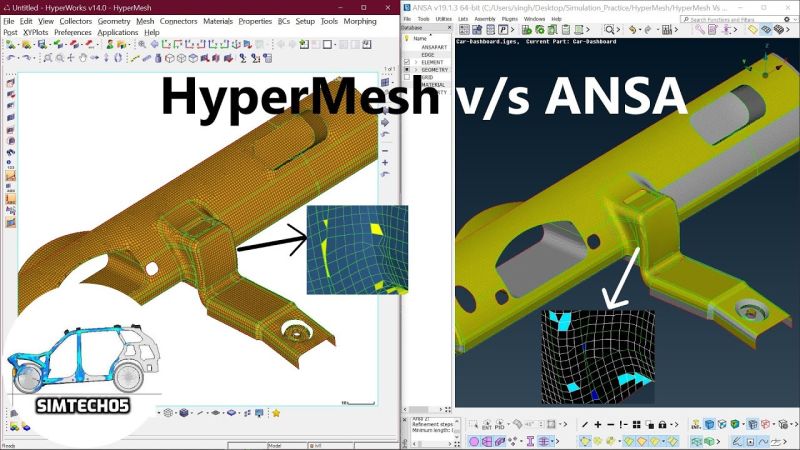Screen dimensions: 800x450
Task: Open the Connectors menu in HyperMesh
Action: click(178, 21)
